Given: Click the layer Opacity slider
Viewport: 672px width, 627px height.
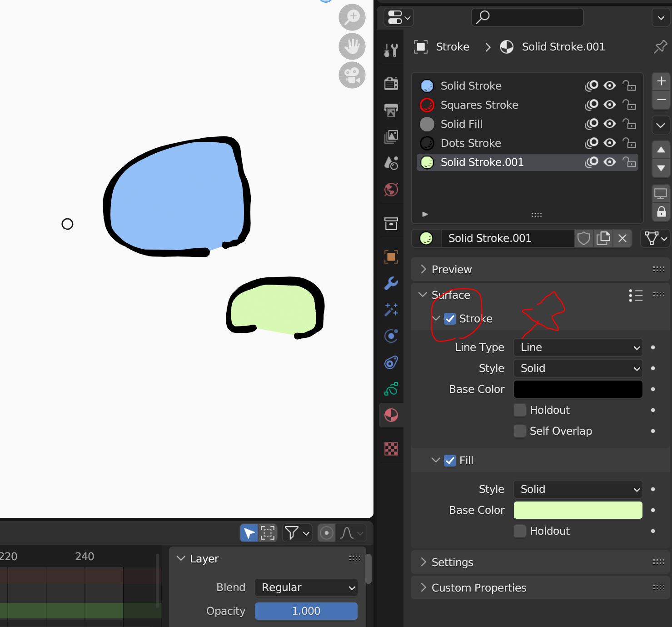Looking at the screenshot, I should [x=306, y=611].
